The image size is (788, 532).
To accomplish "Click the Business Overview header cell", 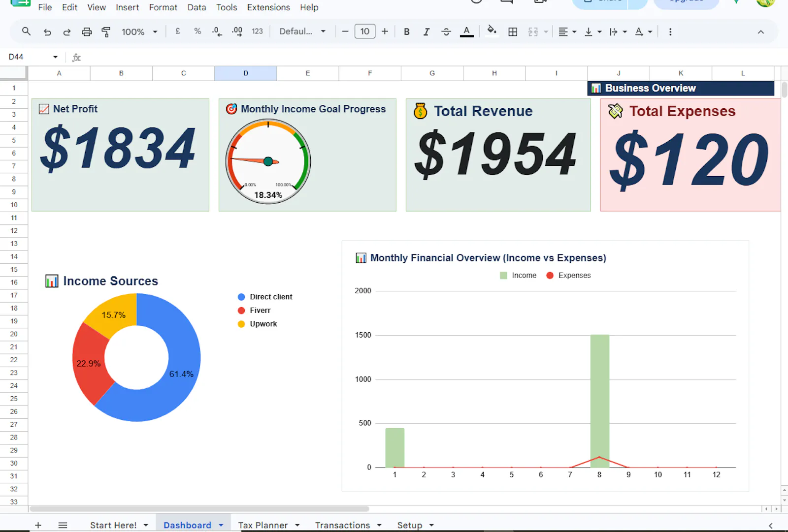I will pyautogui.click(x=681, y=88).
